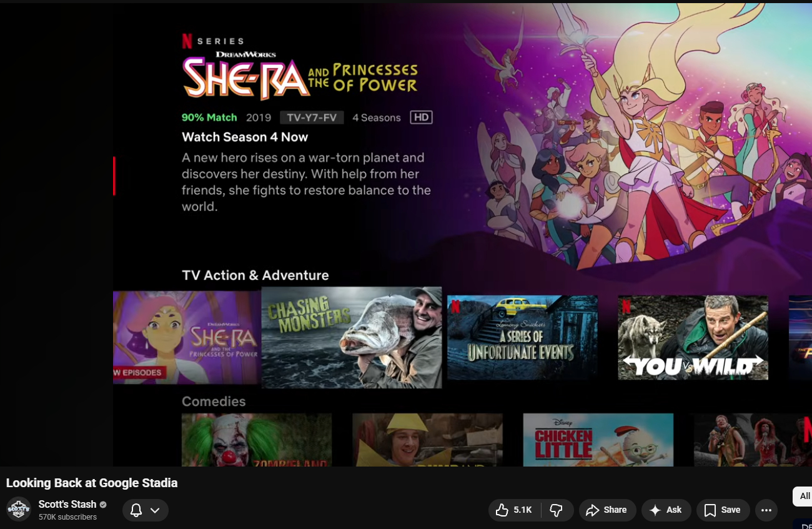Expand the notification preferences chevron

coord(155,510)
